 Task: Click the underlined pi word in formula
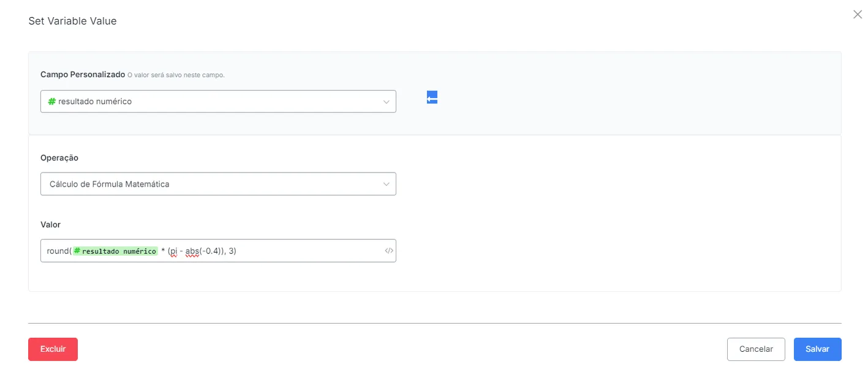click(x=174, y=251)
